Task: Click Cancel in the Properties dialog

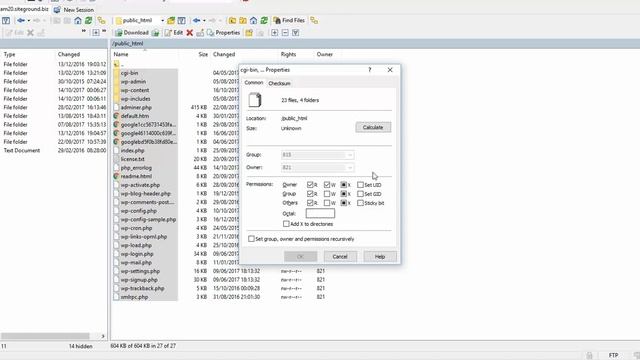Action: coord(340,257)
